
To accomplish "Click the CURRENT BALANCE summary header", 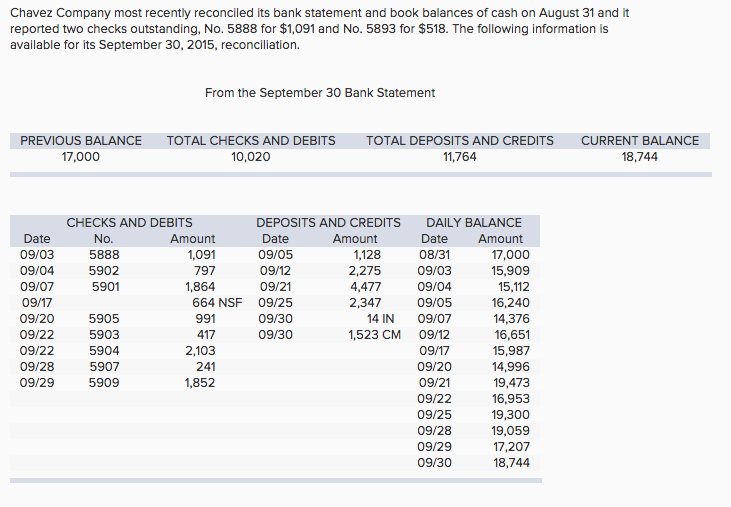I will click(640, 140).
